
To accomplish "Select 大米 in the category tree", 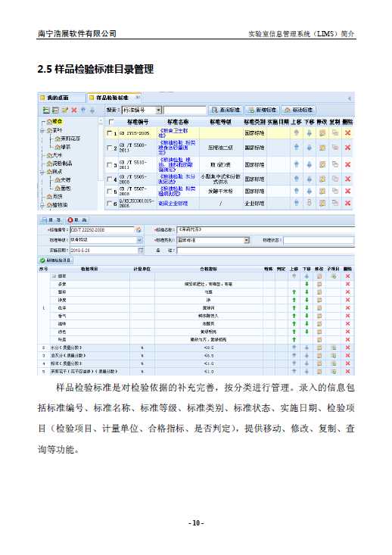I will coord(57,155).
